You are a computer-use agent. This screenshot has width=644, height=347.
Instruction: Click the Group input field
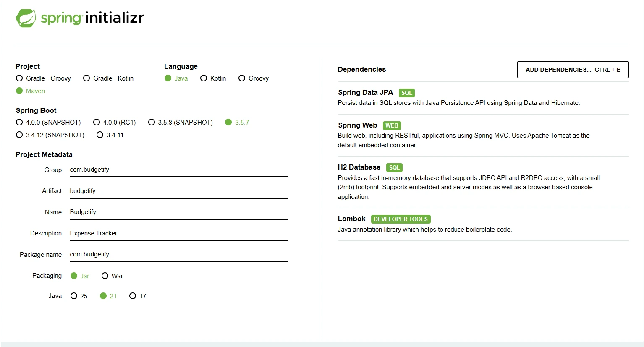pos(179,170)
